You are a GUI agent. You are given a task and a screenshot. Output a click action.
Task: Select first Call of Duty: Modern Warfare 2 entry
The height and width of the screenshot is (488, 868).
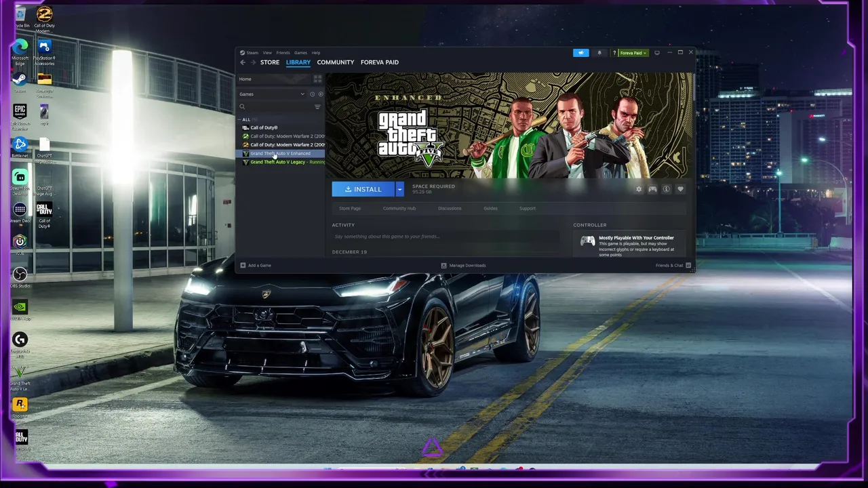click(281, 136)
